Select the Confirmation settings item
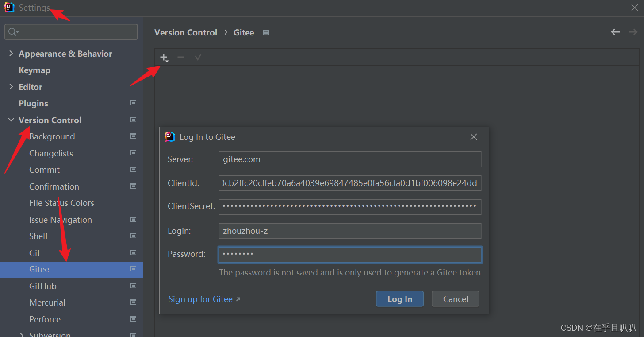Screen dimensions: 644x337 54,186
